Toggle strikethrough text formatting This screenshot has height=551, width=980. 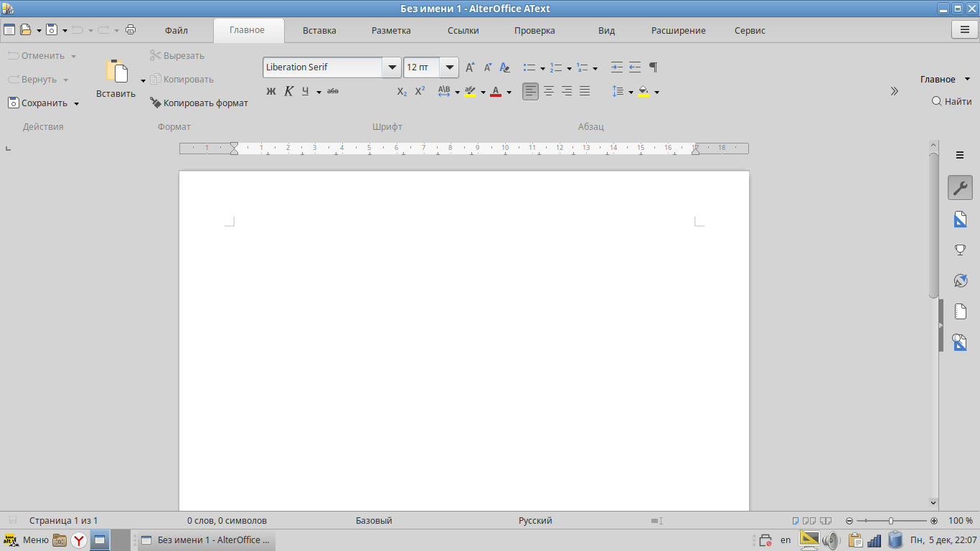tap(333, 91)
